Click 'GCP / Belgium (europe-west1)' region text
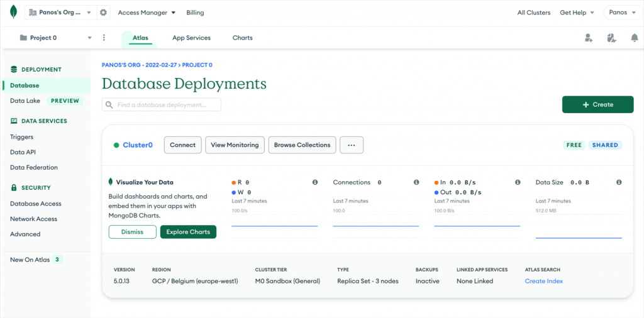The width and height of the screenshot is (644, 318). (195, 281)
